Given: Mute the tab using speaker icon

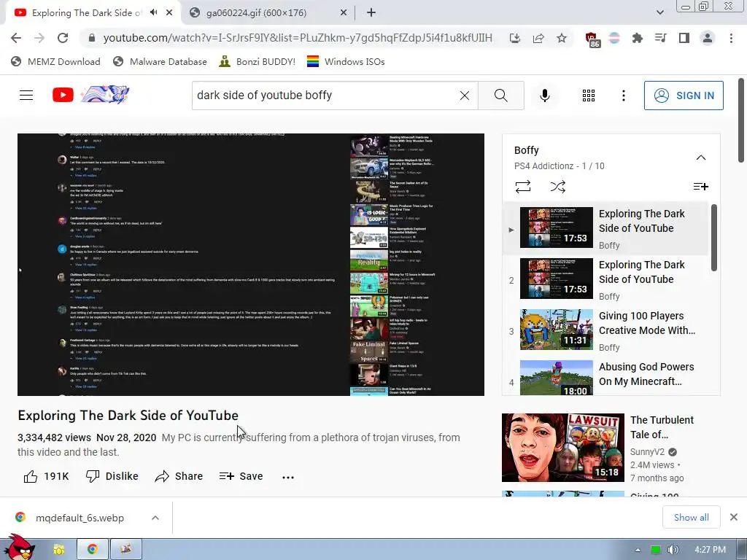Looking at the screenshot, I should pyautogui.click(x=153, y=12).
